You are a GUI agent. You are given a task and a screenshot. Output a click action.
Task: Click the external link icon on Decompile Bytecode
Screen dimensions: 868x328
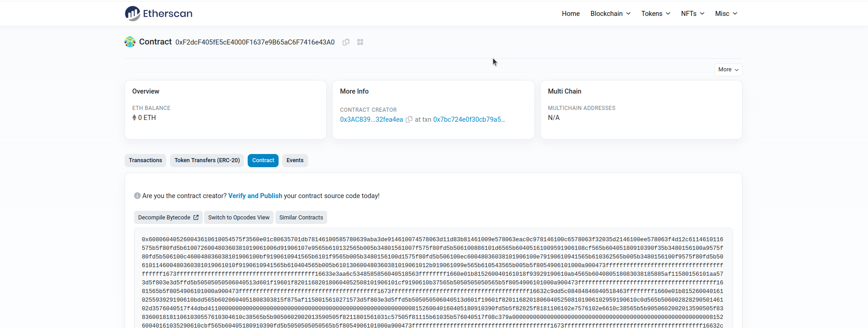tap(196, 218)
